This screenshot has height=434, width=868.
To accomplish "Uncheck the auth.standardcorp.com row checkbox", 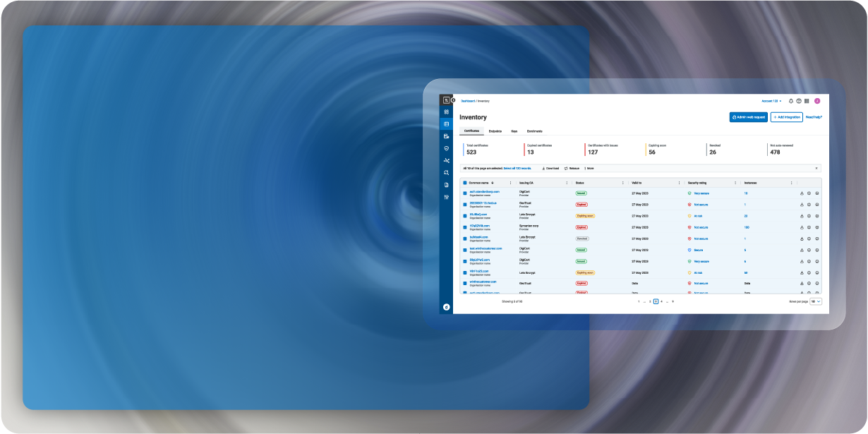I will pos(464,193).
